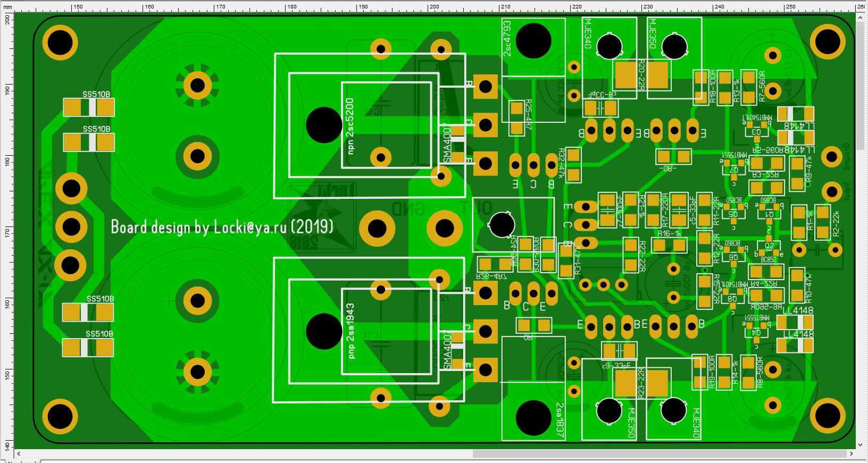The image size is (868, 463).
Task: Click the R18-100R resistor label
Action: tap(713, 87)
